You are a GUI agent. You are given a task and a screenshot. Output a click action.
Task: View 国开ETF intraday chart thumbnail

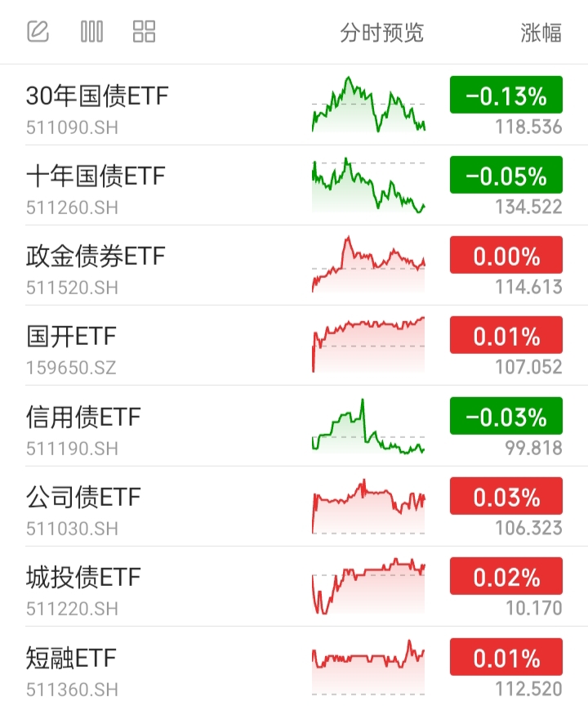[x=368, y=344]
